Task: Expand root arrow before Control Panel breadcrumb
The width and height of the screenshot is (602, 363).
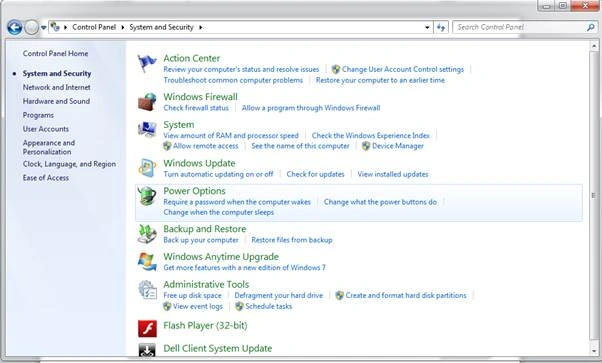Action: point(66,27)
